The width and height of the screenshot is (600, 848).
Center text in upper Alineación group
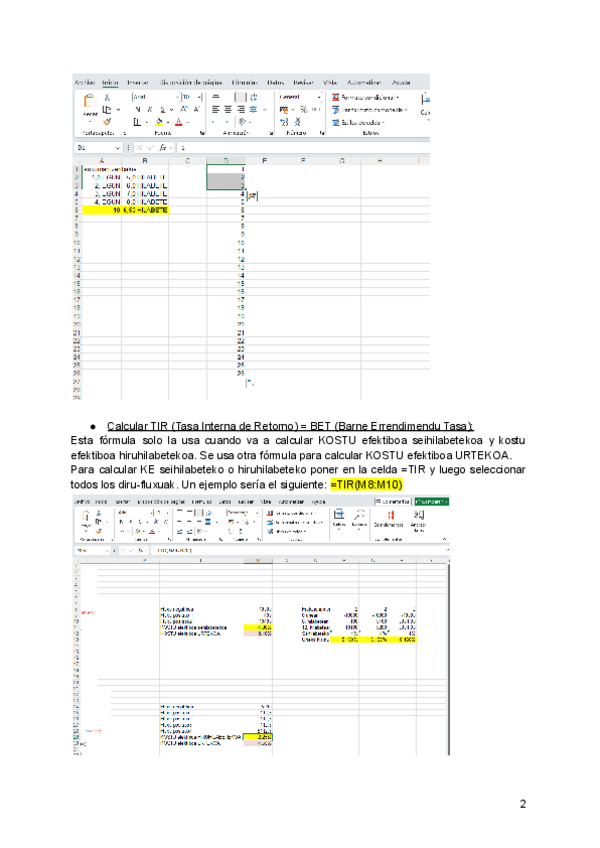(228, 109)
